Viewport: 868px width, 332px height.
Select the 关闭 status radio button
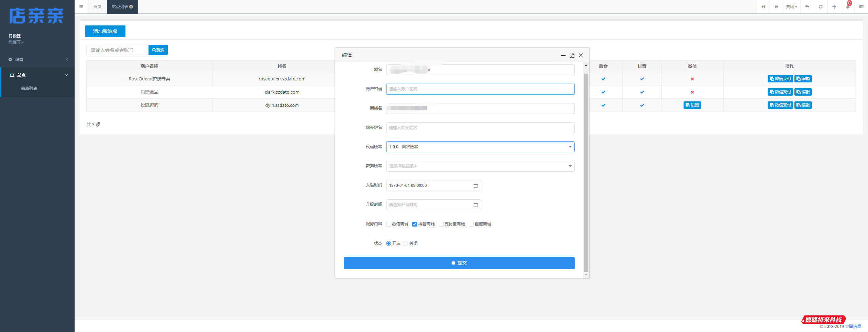point(406,243)
